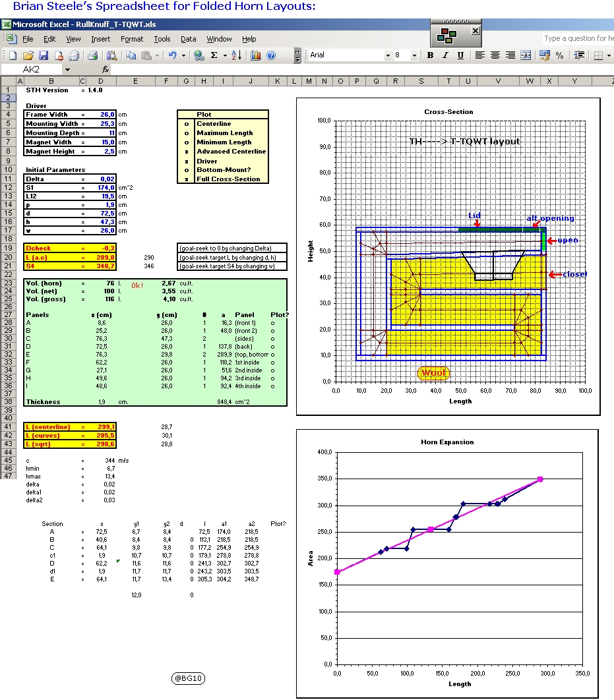Click the Copy icon
This screenshot has width=614, height=700.
click(131, 55)
